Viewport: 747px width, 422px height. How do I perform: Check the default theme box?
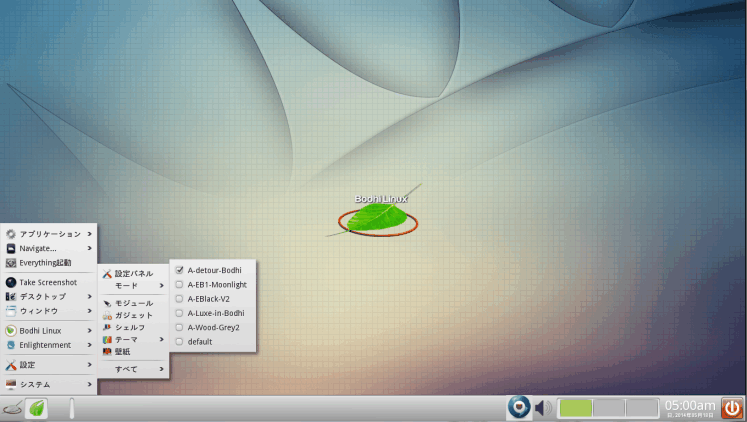pos(179,342)
